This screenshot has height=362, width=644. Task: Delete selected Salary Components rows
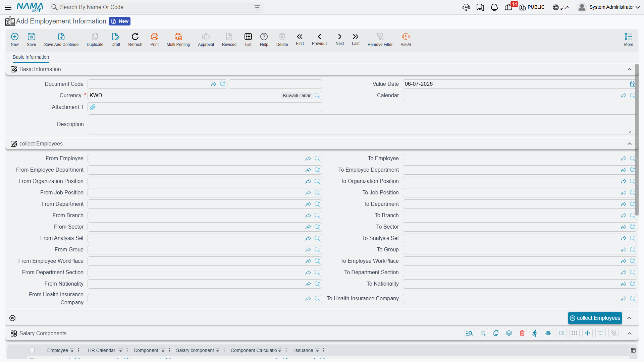522,333
